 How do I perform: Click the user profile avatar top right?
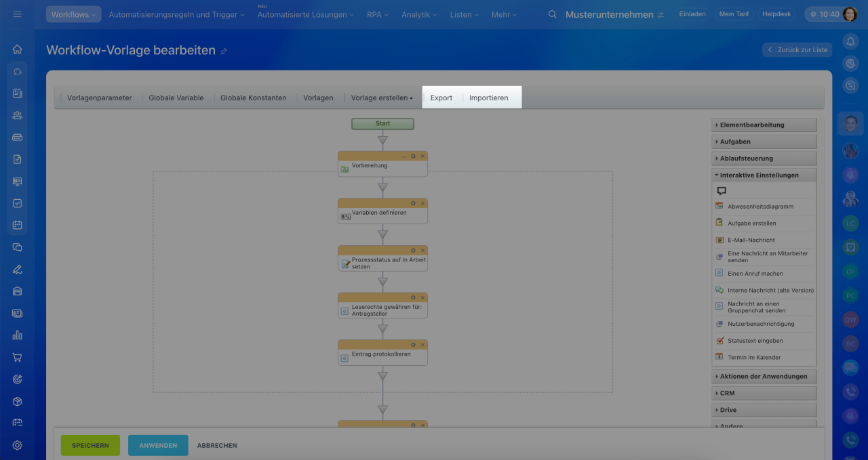point(850,14)
